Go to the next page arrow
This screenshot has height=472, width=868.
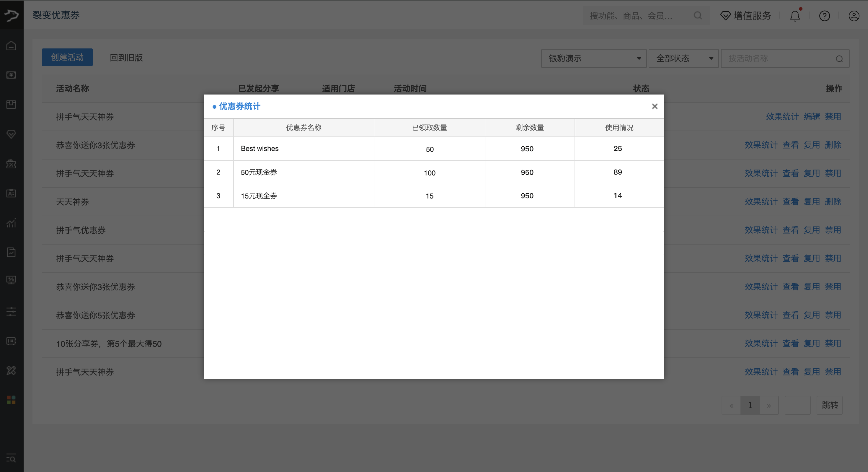click(769, 405)
